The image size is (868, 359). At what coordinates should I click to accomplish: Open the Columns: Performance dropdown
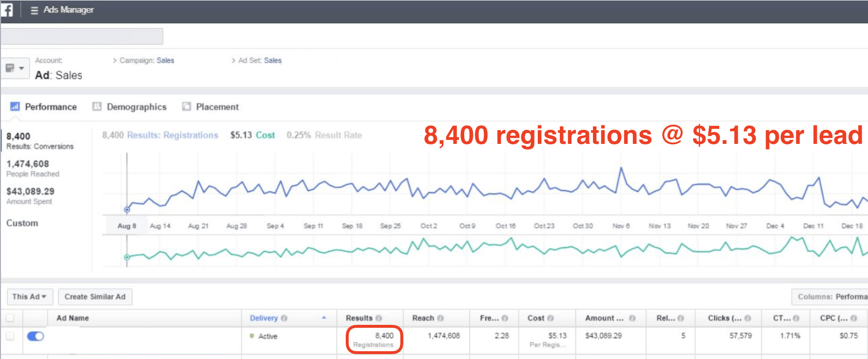point(830,297)
